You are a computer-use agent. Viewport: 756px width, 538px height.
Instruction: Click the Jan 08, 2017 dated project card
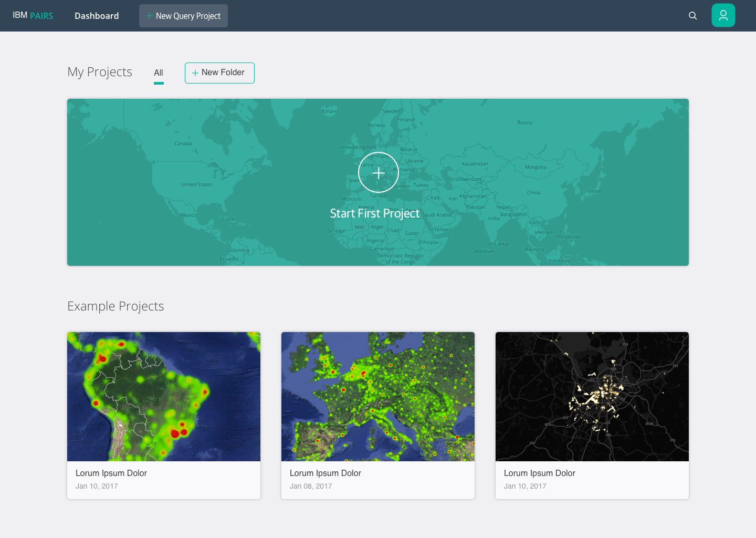(x=377, y=415)
